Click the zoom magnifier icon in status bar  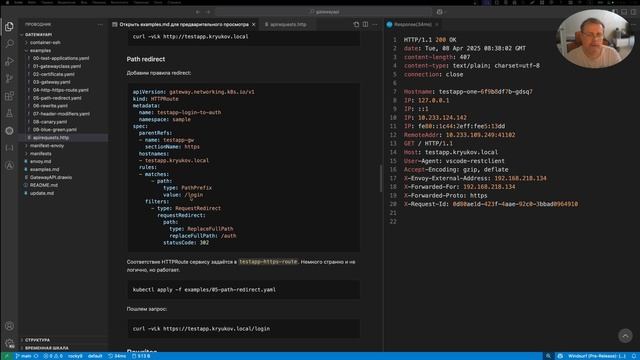548,356
